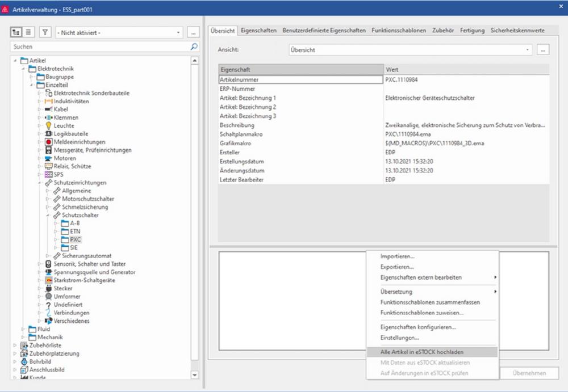Switch to list view mode icon
The height and width of the screenshot is (392, 568).
coord(28,32)
